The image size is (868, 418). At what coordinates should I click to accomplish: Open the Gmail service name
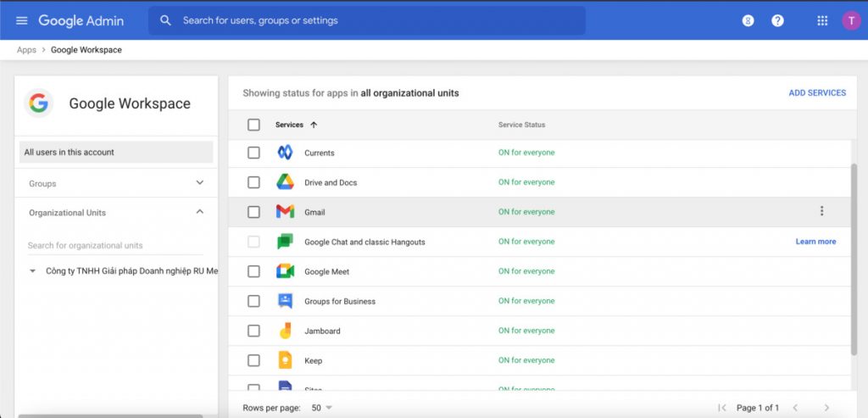(x=314, y=212)
